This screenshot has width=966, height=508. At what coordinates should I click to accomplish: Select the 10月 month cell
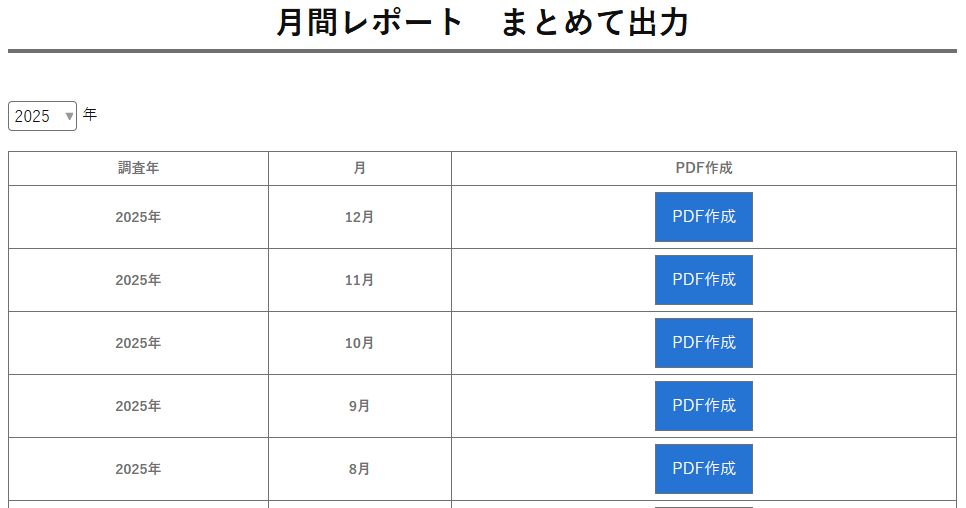click(x=360, y=343)
